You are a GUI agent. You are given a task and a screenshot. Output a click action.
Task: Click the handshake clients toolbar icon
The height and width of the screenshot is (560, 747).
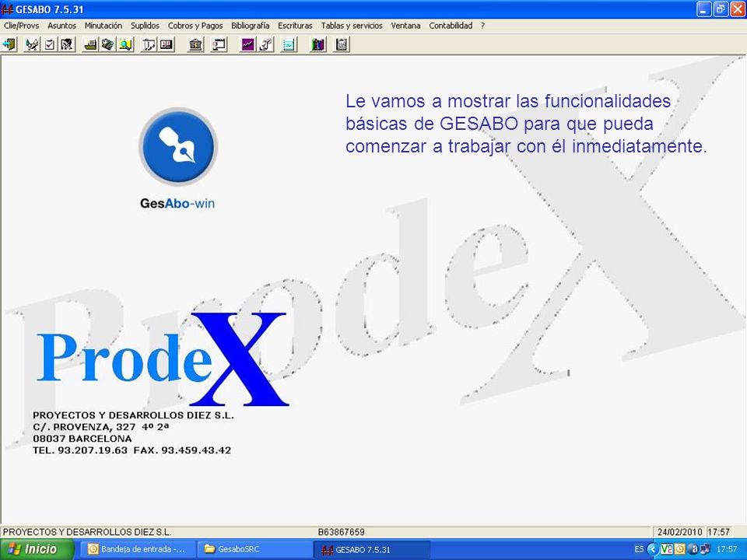pos(32,45)
